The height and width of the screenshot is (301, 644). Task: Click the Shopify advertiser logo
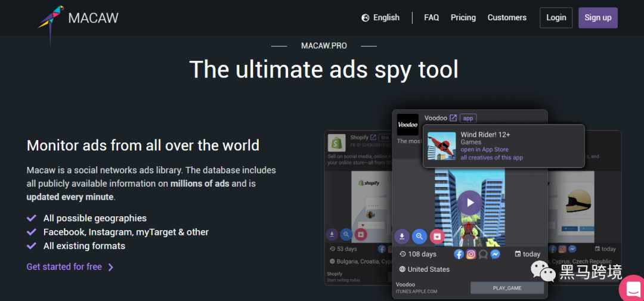click(x=336, y=142)
